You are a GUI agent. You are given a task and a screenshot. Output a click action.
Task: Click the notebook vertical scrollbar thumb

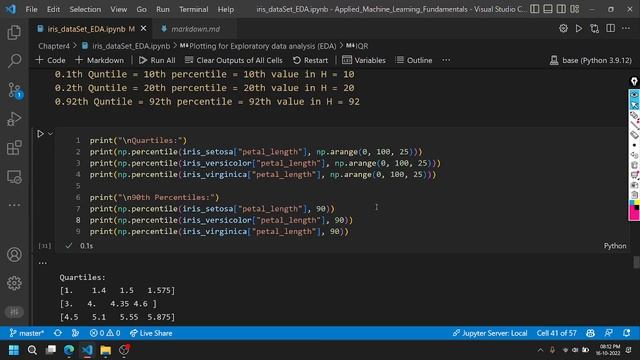pyautogui.click(x=636, y=262)
